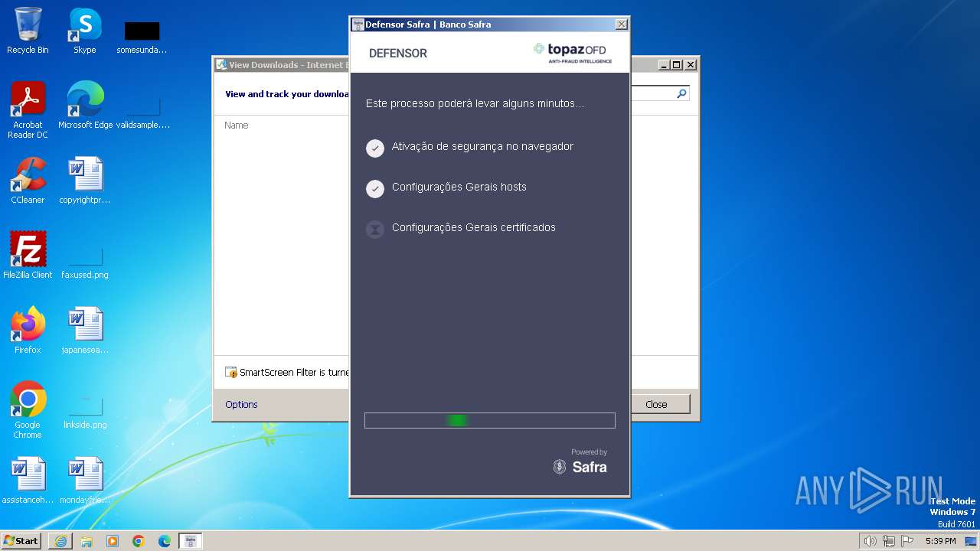This screenshot has width=980, height=551.
Task: Open Internet Explorer from the taskbar
Action: (x=60, y=541)
